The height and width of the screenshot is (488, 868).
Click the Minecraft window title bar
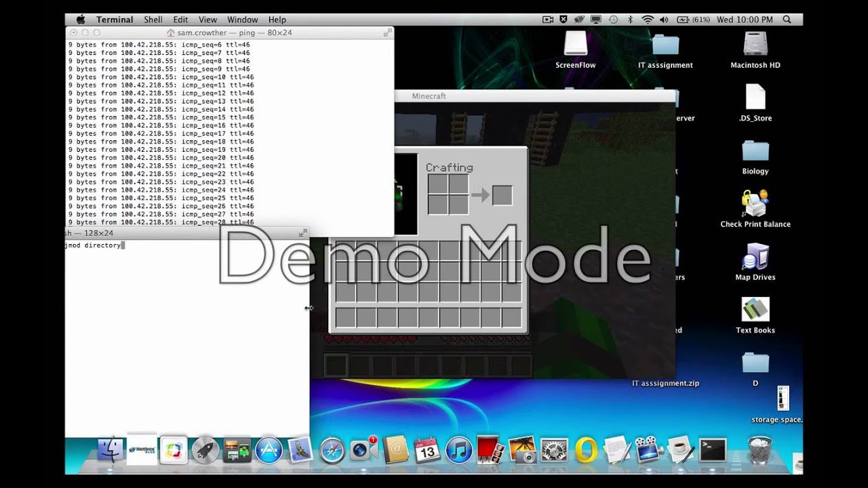(534, 96)
